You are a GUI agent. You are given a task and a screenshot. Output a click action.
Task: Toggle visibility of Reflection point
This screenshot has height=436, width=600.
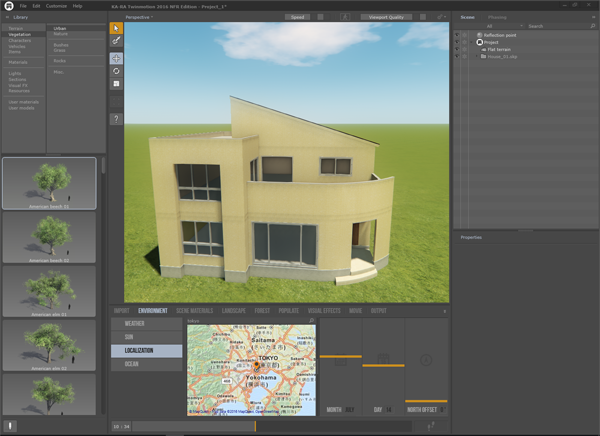click(457, 34)
